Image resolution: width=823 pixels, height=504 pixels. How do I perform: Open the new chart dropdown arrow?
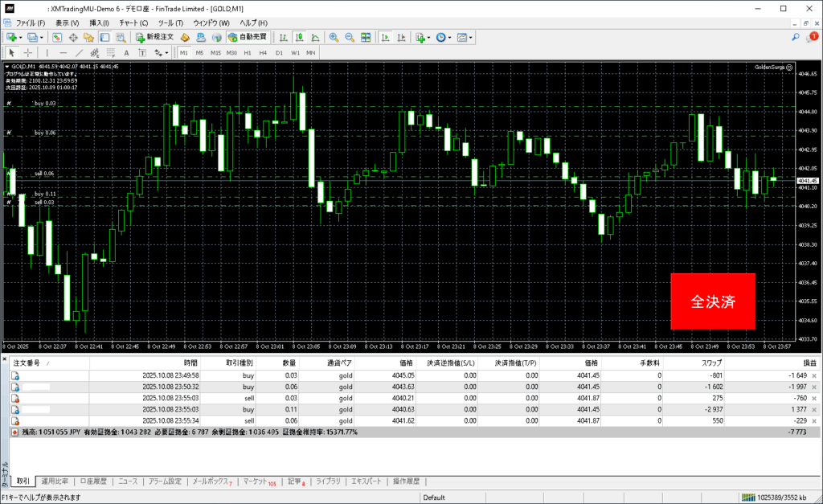pyautogui.click(x=20, y=38)
